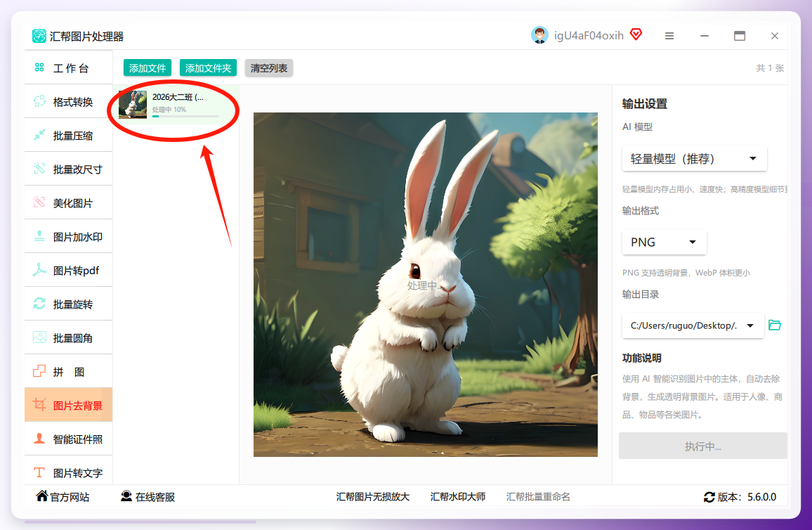This screenshot has height=530, width=812.
Task: Switch to 批量压缩 in the sidebar
Action: (x=68, y=136)
